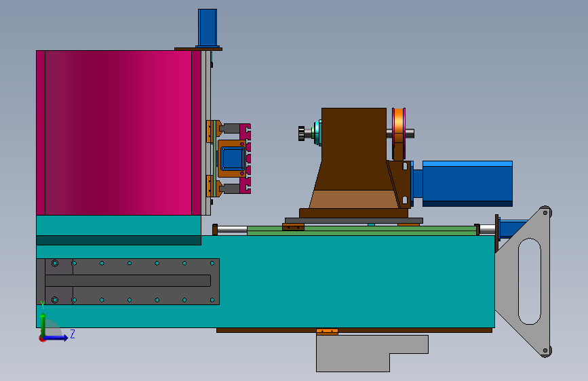Select the green Y axis arrow of triad

pyautogui.click(x=43, y=324)
